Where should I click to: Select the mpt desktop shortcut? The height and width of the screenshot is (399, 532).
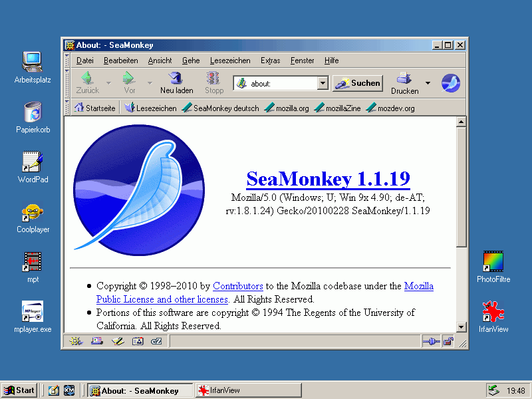click(x=33, y=267)
